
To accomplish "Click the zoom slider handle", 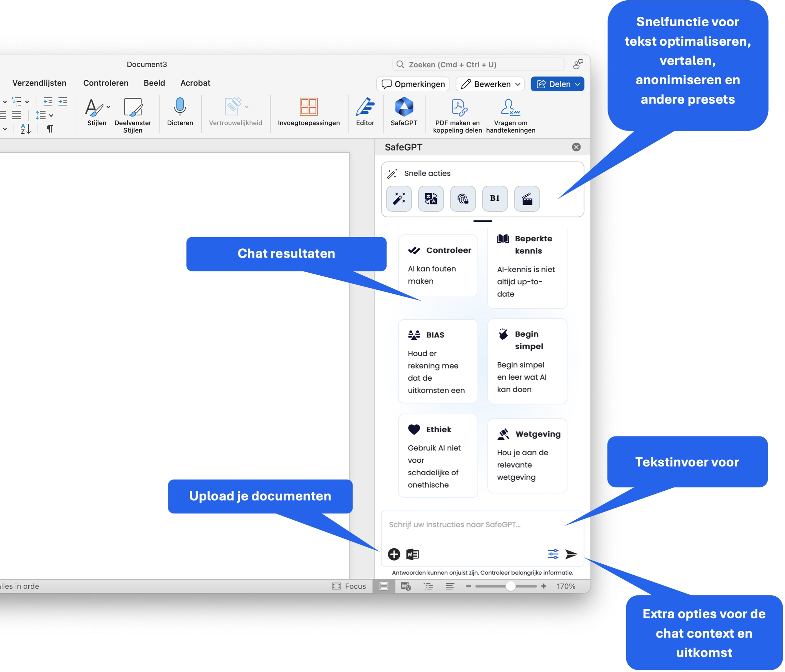I will coord(510,586).
